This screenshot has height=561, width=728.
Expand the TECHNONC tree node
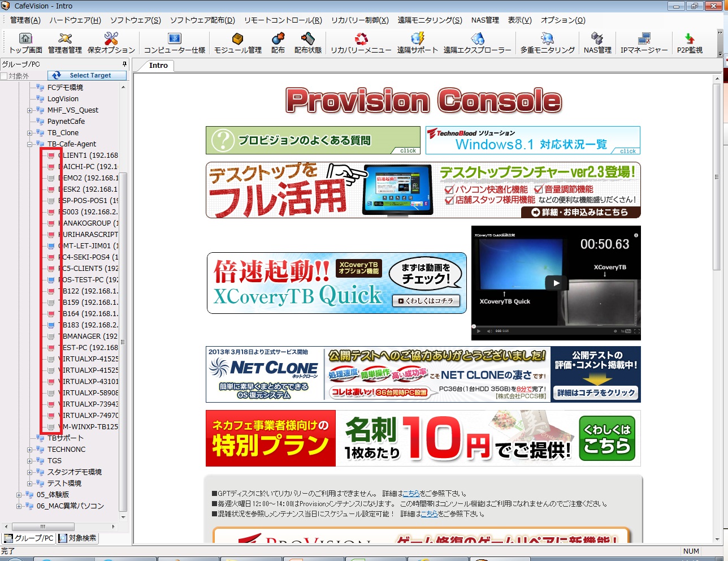[x=30, y=450]
